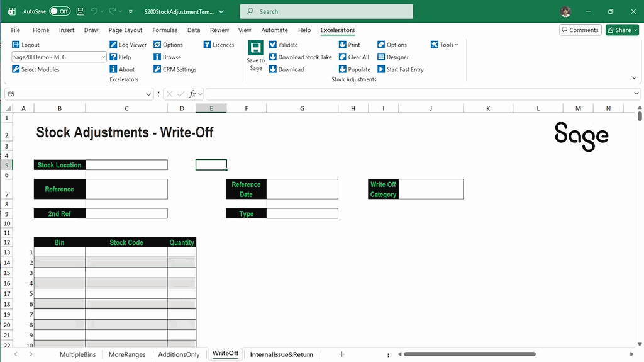Expand the formula bar chevron
The image size is (644, 362).
coord(636,94)
